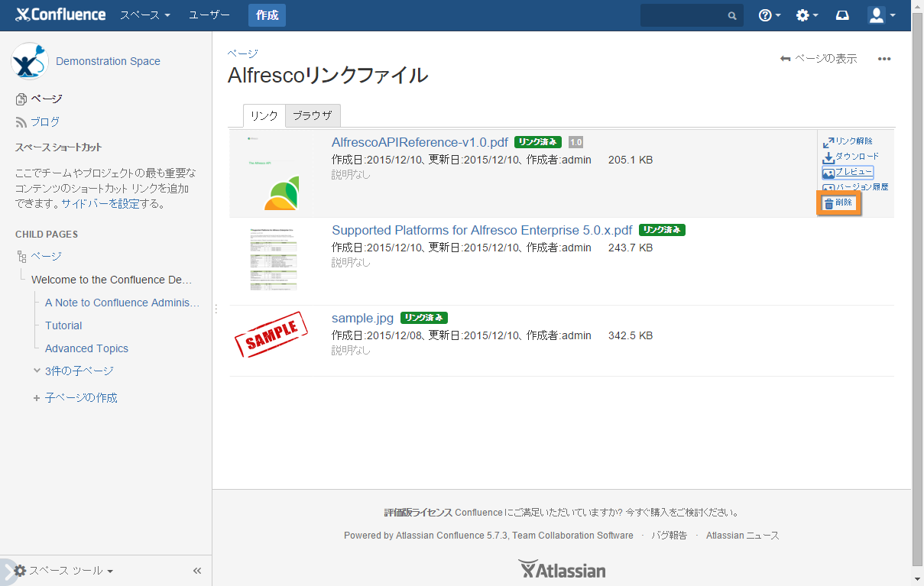Click the リンク済み badge beside Supported Platforms PDF
924x586 pixels.
point(663,230)
